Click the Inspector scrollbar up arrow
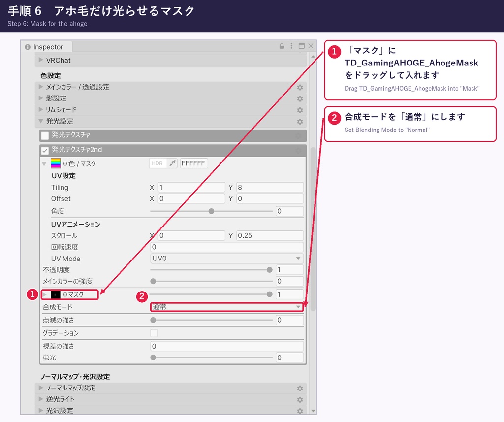Viewport: 504px width, 422px height. coord(313,56)
